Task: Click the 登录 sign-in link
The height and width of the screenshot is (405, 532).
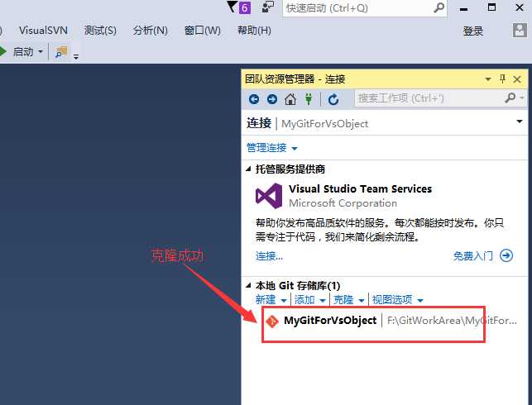Action: 473,31
